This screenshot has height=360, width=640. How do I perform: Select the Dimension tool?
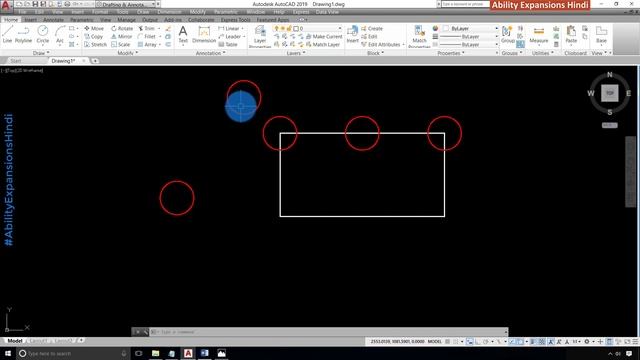point(204,34)
